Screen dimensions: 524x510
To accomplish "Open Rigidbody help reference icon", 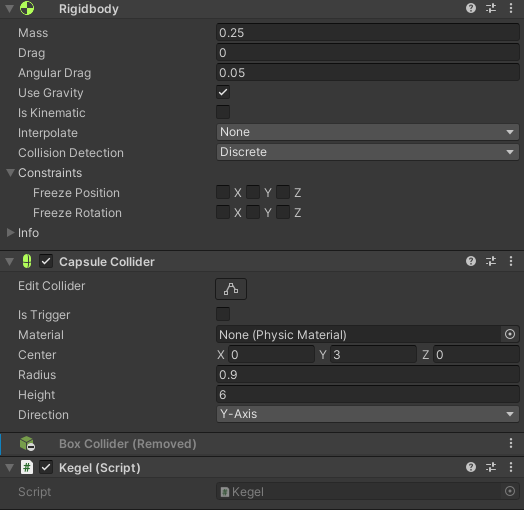I will coord(471,8).
